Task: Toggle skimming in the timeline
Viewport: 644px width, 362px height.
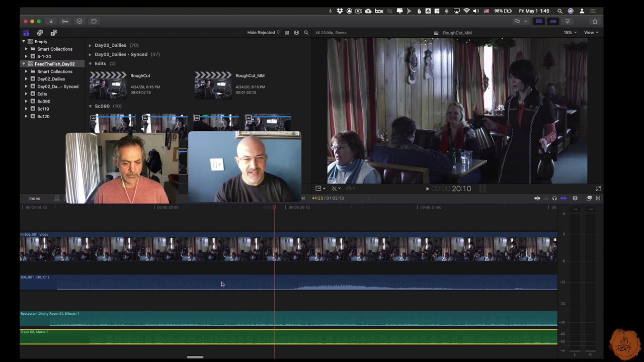Action: (x=537, y=198)
